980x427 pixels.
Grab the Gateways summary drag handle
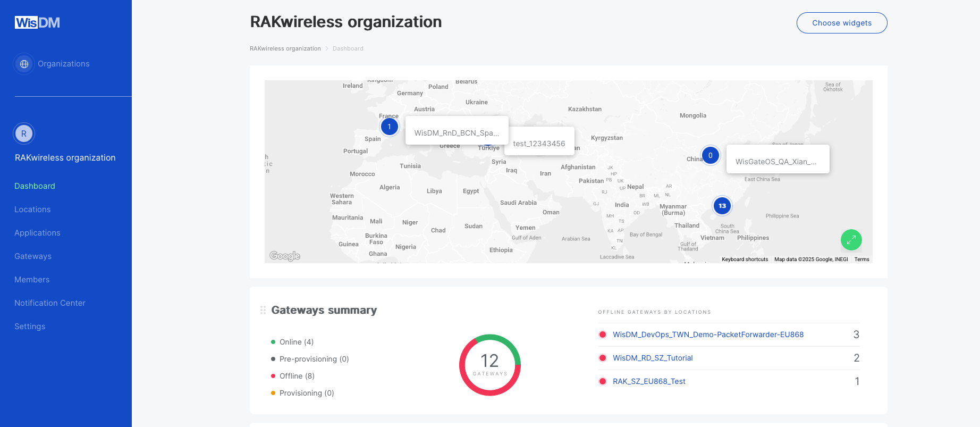(263, 310)
